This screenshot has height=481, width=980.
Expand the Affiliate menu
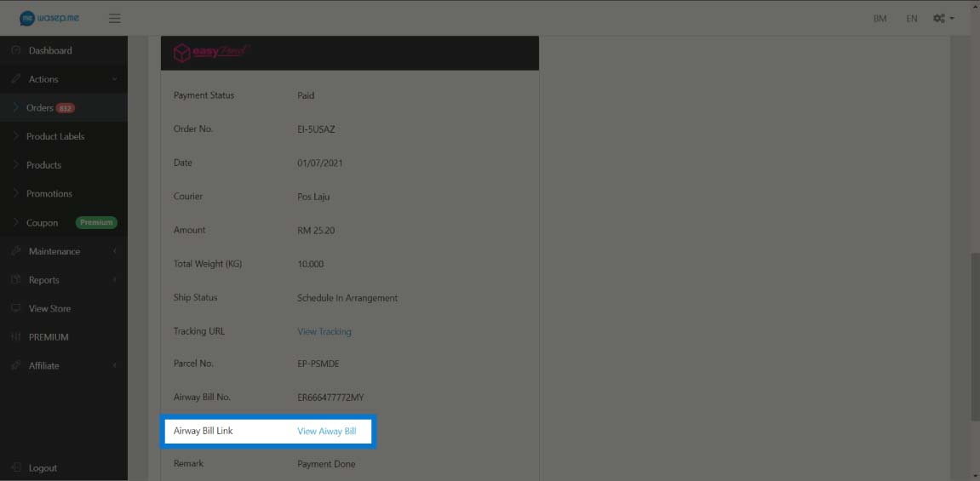pos(64,365)
